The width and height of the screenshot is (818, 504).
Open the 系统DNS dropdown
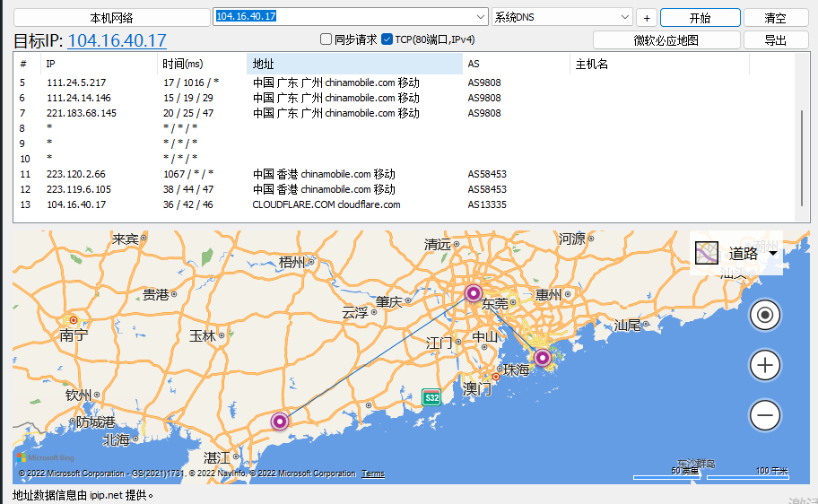click(561, 17)
